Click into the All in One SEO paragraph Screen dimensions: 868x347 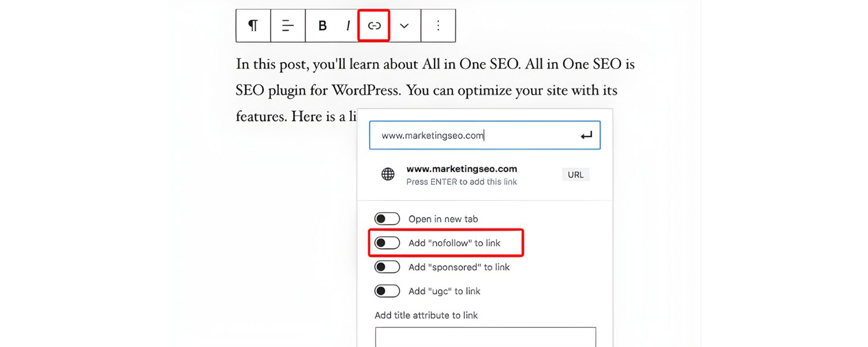coord(434,90)
